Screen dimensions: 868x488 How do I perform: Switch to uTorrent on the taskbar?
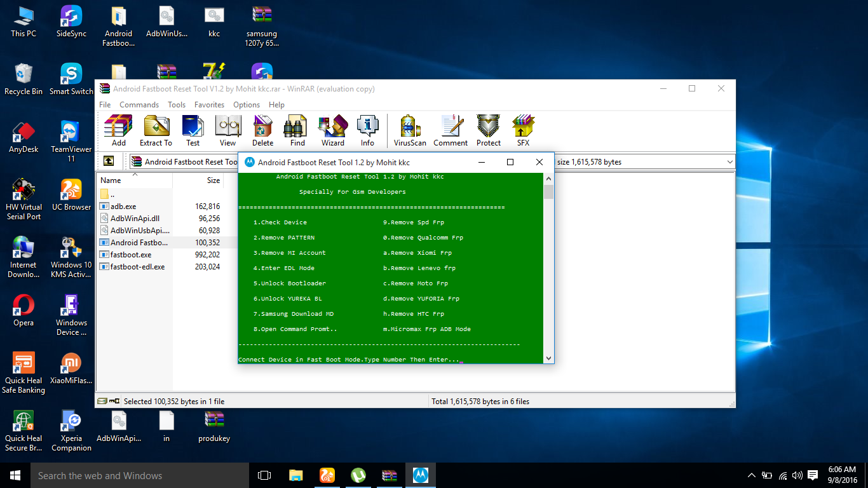pos(358,475)
